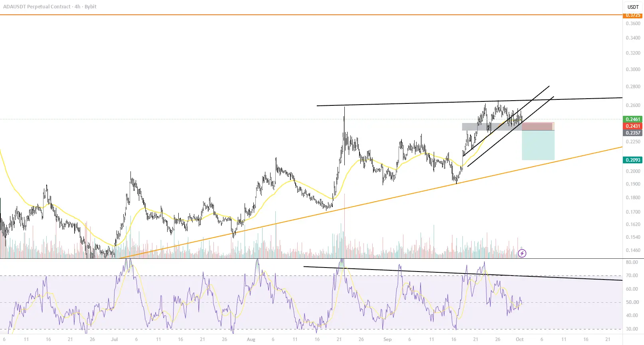The height and width of the screenshot is (345, 644).
Task: Click the 0.1700 price axis value
Action: click(633, 212)
